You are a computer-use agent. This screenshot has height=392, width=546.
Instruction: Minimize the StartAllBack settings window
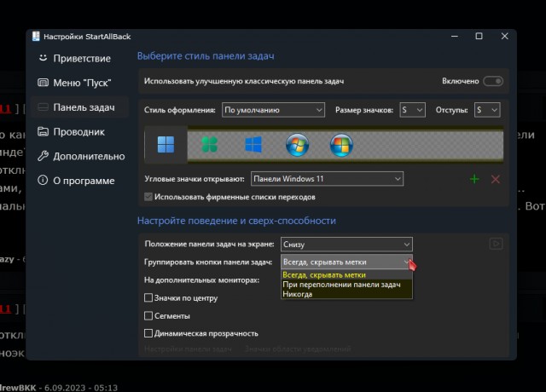(455, 36)
